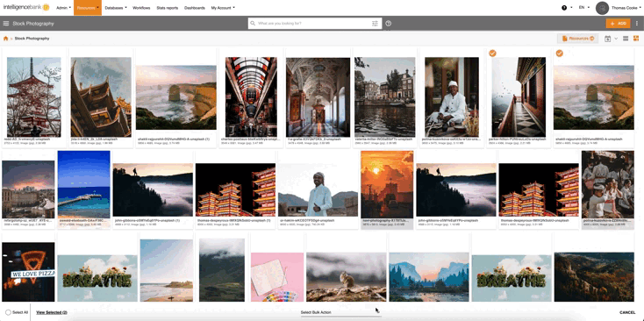
Task: Open the blue mountain lake illustration
Action: click(x=429, y=277)
